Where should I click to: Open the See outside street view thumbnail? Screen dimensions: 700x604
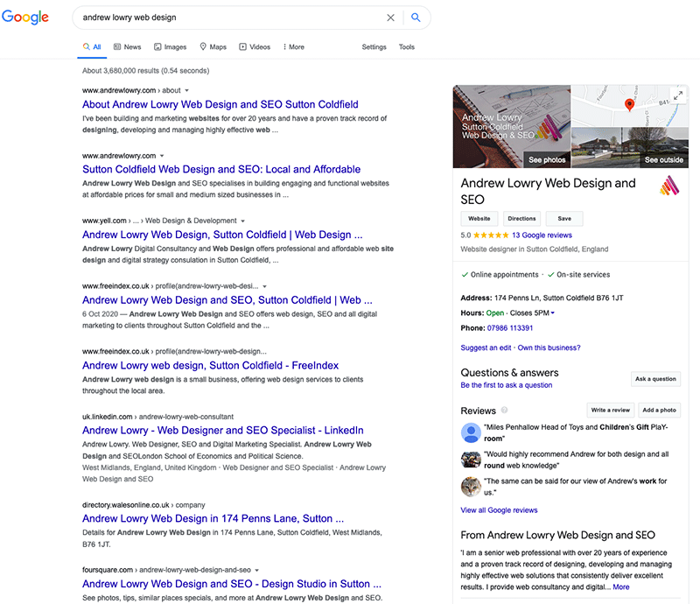point(630,147)
